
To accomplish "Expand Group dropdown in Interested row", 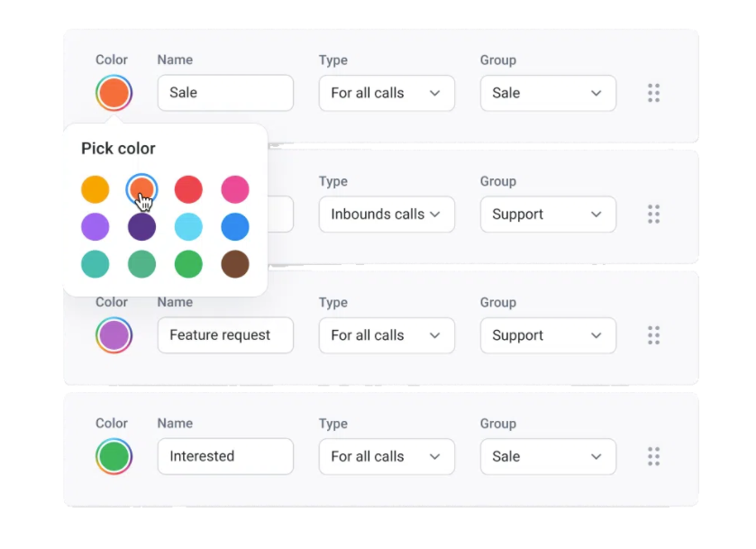I will pos(547,456).
